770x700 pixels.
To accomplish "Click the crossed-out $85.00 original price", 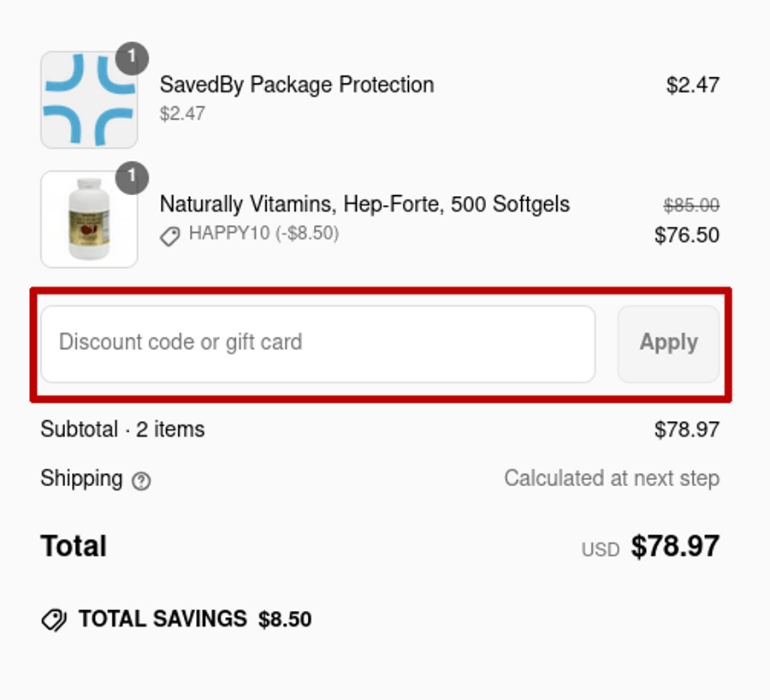I will pos(691,205).
